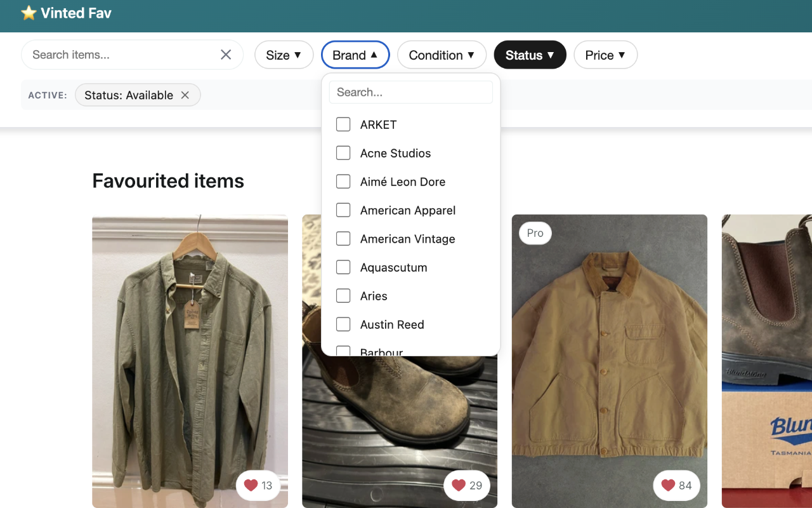Open the brown boot on tire item thumbnail
812x508 pixels.
pyautogui.click(x=400, y=432)
